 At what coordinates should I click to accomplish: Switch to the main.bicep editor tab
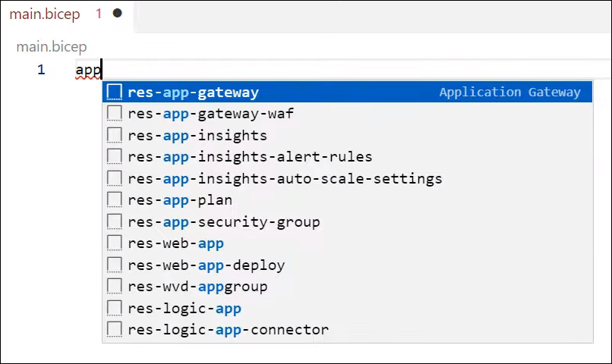click(x=44, y=14)
